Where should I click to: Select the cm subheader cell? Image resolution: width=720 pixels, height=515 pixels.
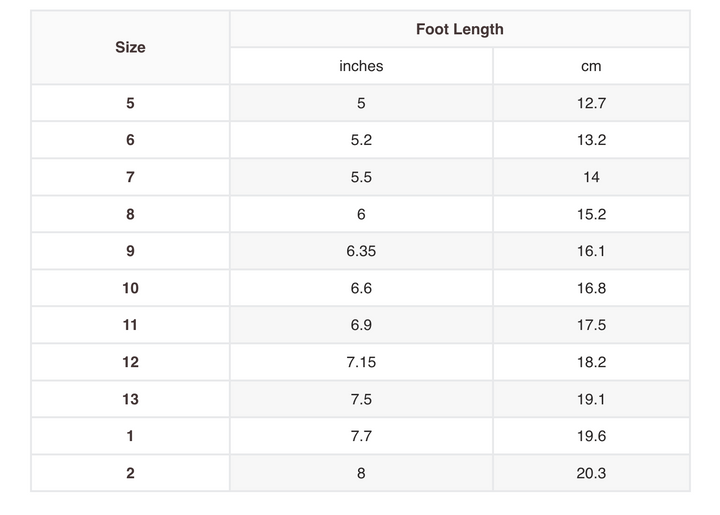pyautogui.click(x=591, y=66)
